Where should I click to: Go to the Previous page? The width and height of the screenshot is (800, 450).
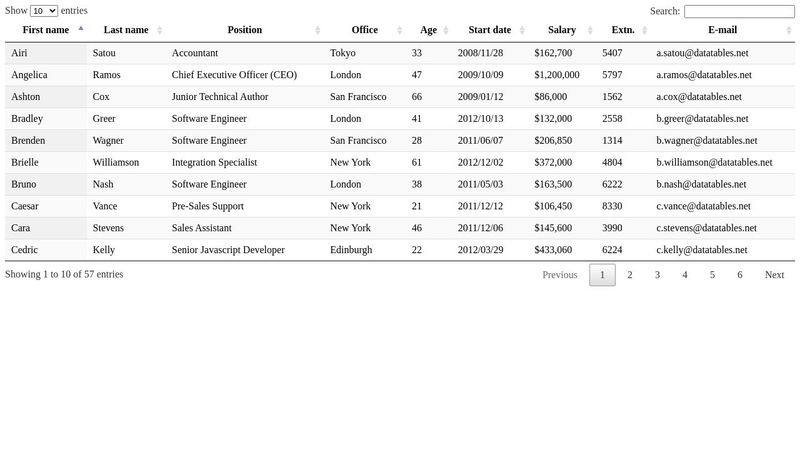pyautogui.click(x=560, y=275)
